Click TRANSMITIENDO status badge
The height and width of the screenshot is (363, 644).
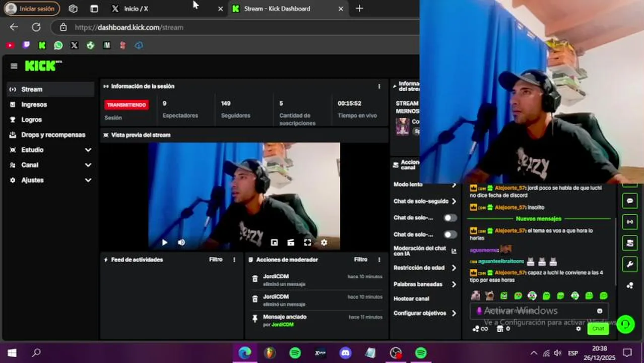pyautogui.click(x=126, y=105)
